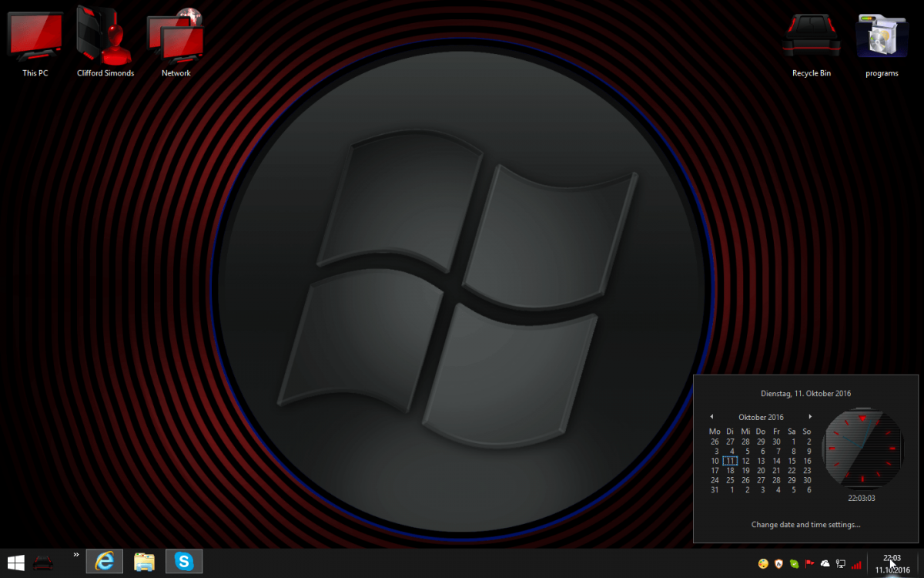The width and height of the screenshot is (924, 578).
Task: Select day 15 in the Oktober calendar
Action: [792, 461]
